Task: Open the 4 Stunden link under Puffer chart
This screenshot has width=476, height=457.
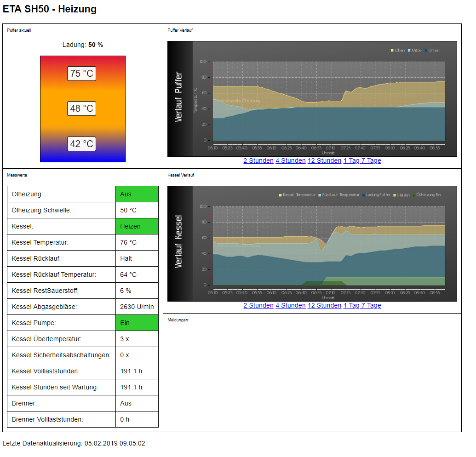Action: click(291, 160)
